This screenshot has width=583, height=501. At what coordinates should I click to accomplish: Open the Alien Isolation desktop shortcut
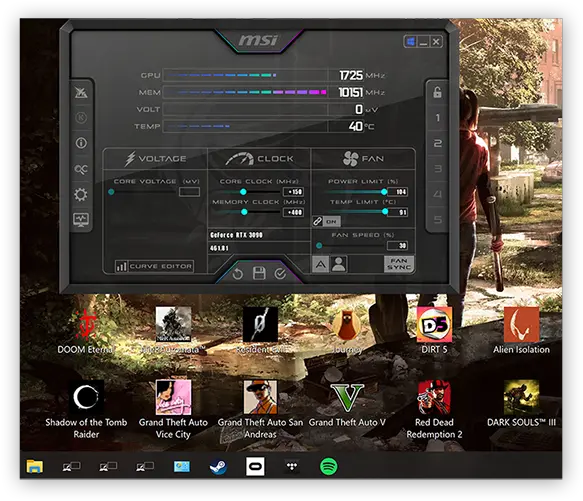click(x=521, y=330)
